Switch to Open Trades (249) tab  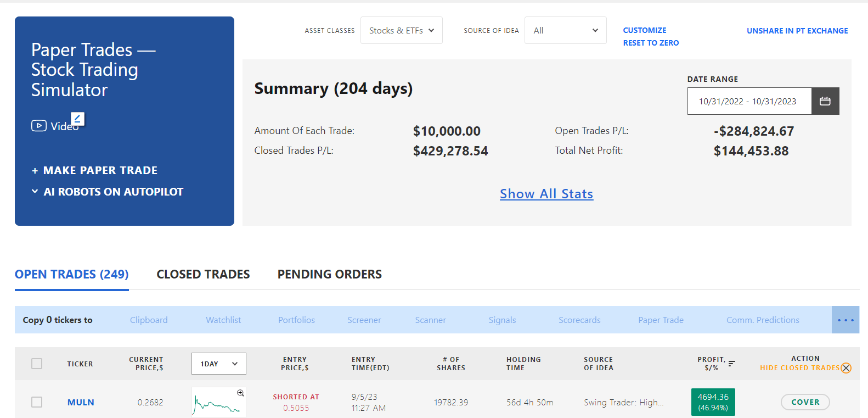click(x=72, y=274)
